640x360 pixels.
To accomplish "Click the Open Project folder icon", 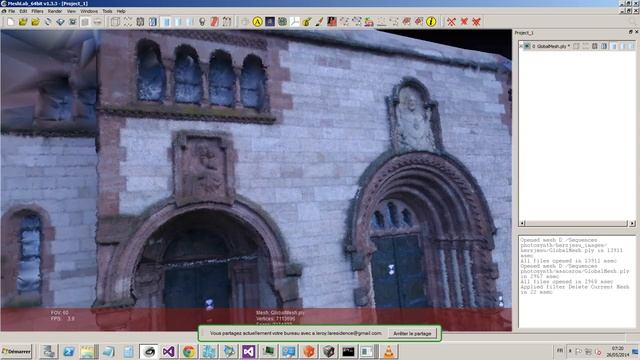I will pos(23,22).
